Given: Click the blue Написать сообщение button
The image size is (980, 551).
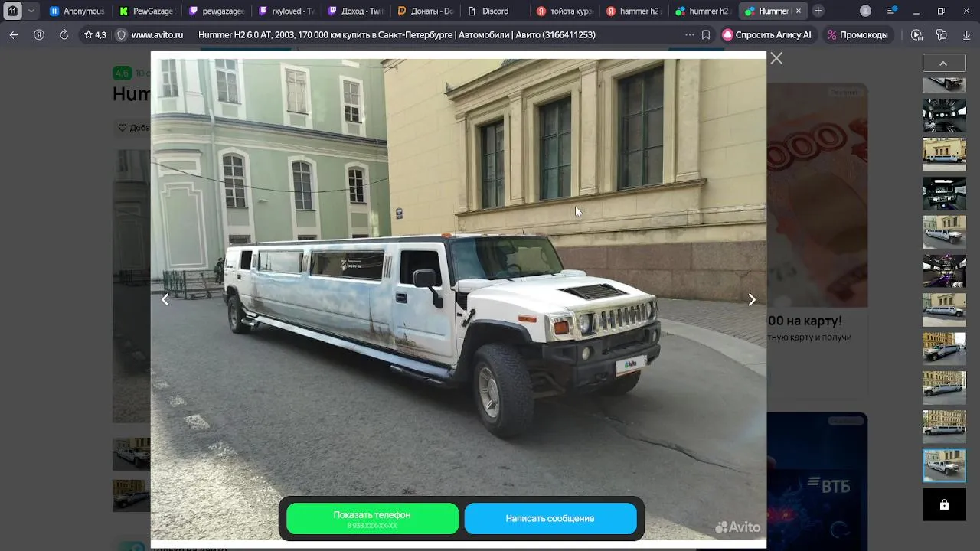Looking at the screenshot, I should [x=550, y=519].
